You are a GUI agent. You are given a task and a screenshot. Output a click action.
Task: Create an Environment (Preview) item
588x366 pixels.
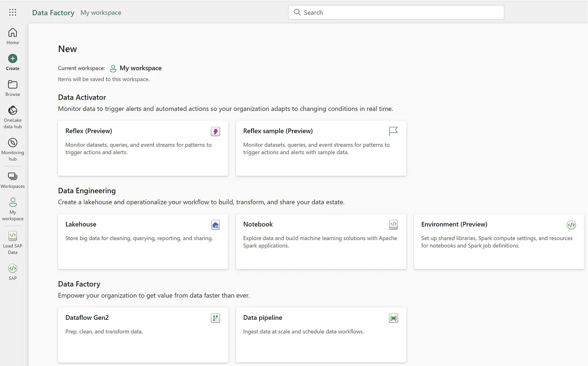[499, 241]
